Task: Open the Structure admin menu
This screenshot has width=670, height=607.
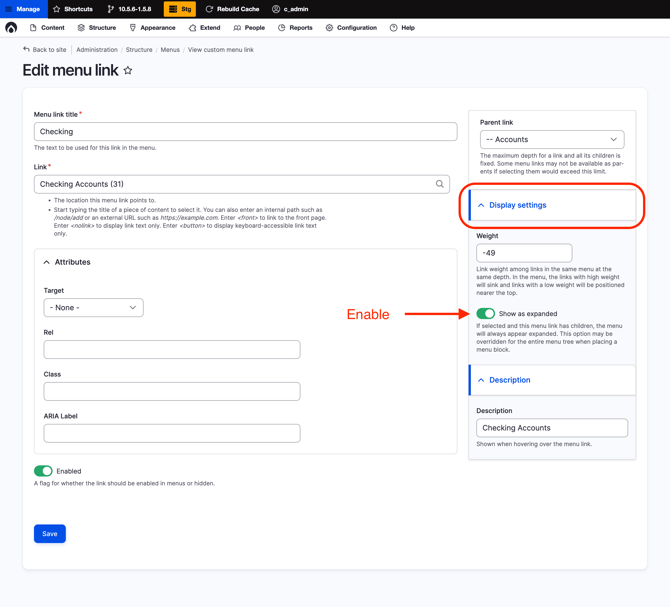Action: [x=96, y=28]
